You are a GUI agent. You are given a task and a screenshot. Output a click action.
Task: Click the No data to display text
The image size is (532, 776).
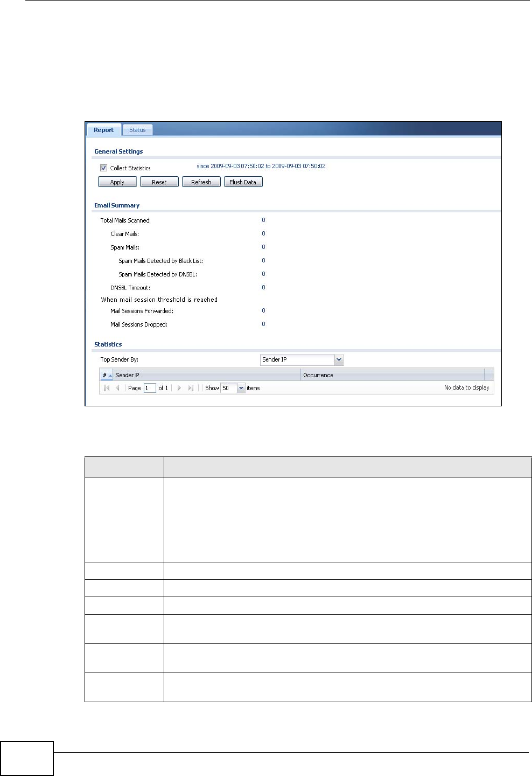coord(466,387)
